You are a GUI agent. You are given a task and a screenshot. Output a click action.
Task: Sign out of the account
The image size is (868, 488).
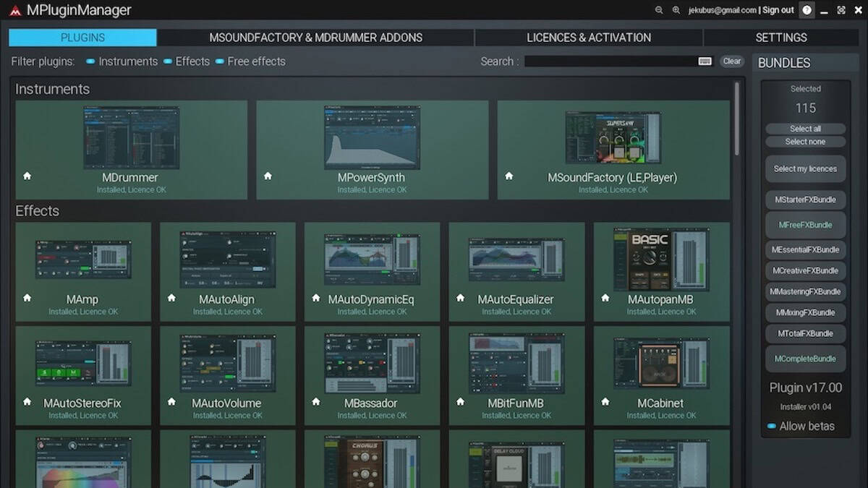click(778, 10)
